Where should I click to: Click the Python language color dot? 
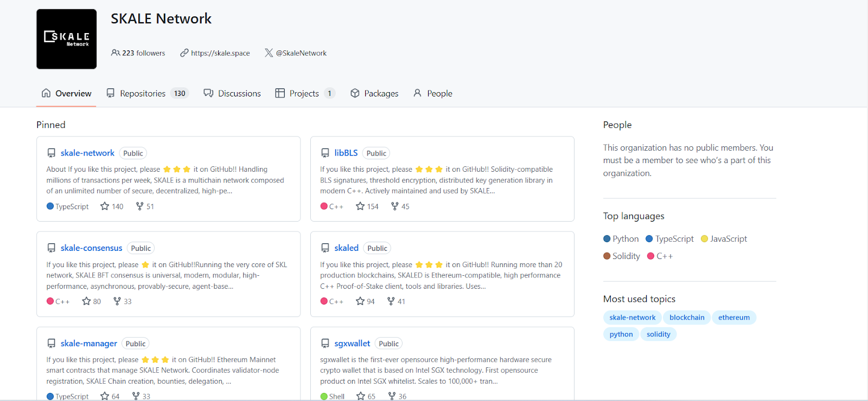607,239
